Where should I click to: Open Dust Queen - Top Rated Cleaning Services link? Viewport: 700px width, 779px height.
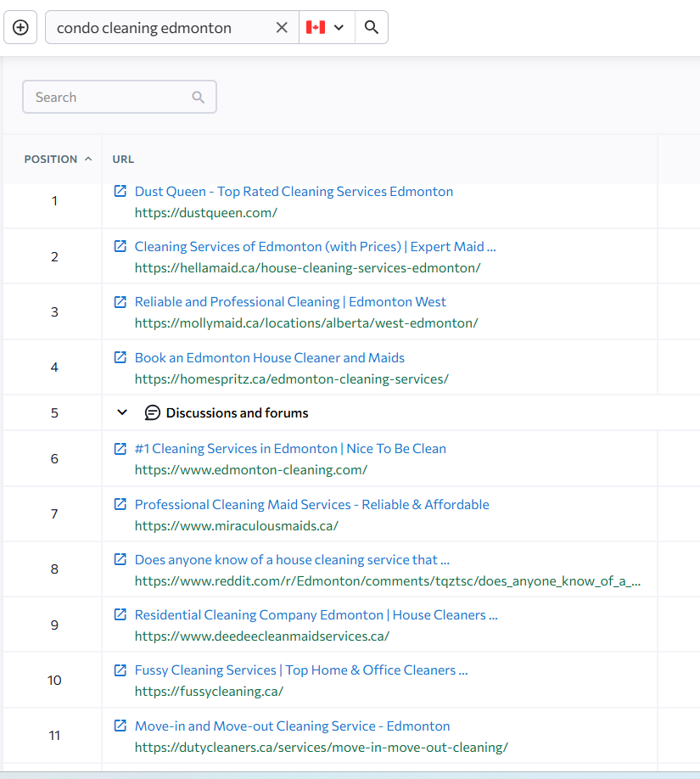(294, 192)
